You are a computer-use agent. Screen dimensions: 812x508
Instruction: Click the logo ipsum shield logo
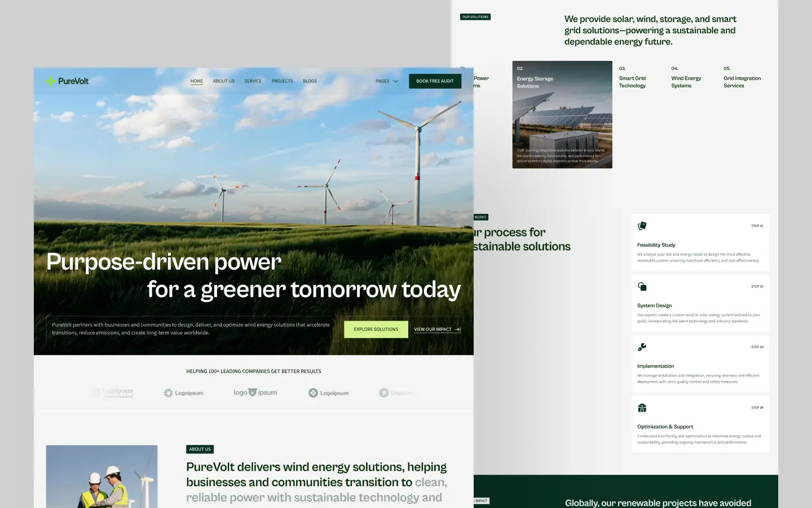[x=255, y=393]
